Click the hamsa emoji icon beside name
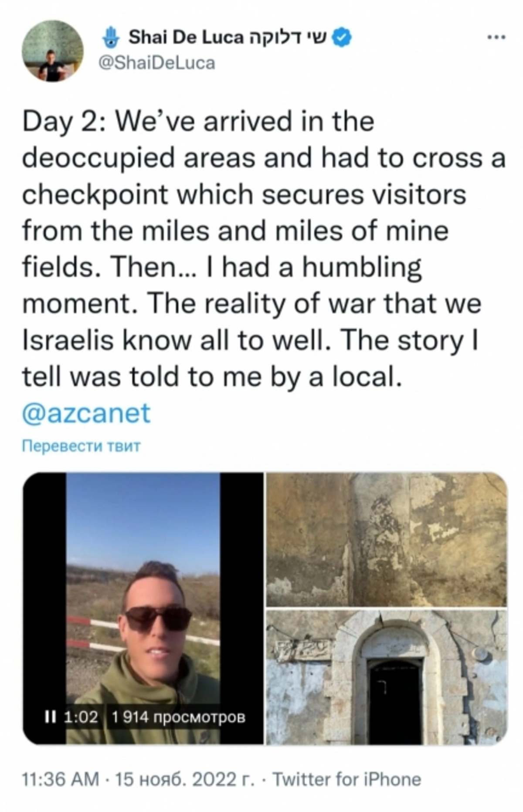Viewport: 523px width, 812px height. point(110,38)
